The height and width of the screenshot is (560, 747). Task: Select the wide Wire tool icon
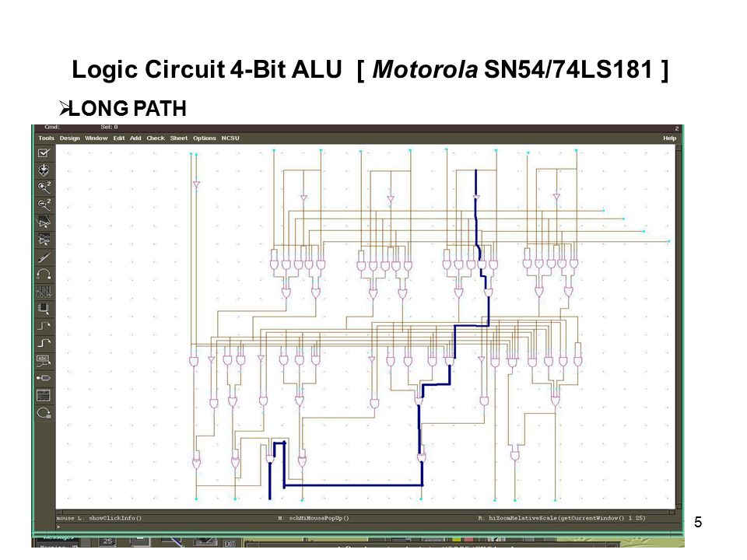pyautogui.click(x=44, y=343)
